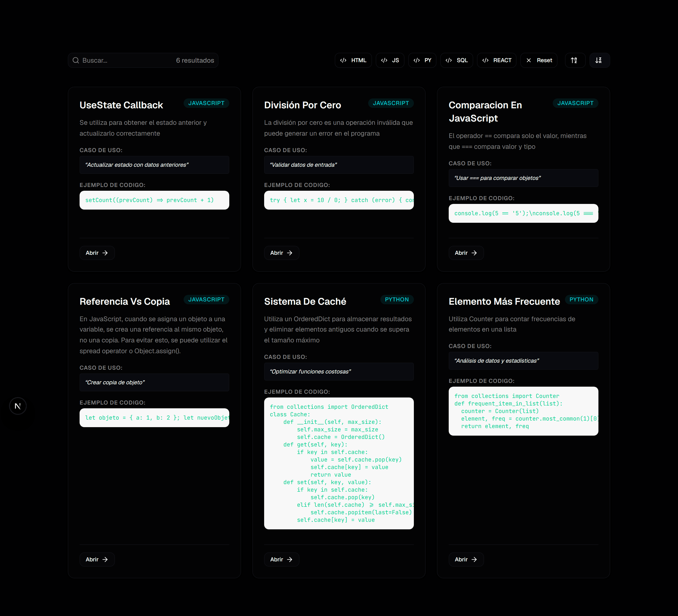Click "Crear copia de objeto" use case
Screen dimensions: 678x616
154,382
